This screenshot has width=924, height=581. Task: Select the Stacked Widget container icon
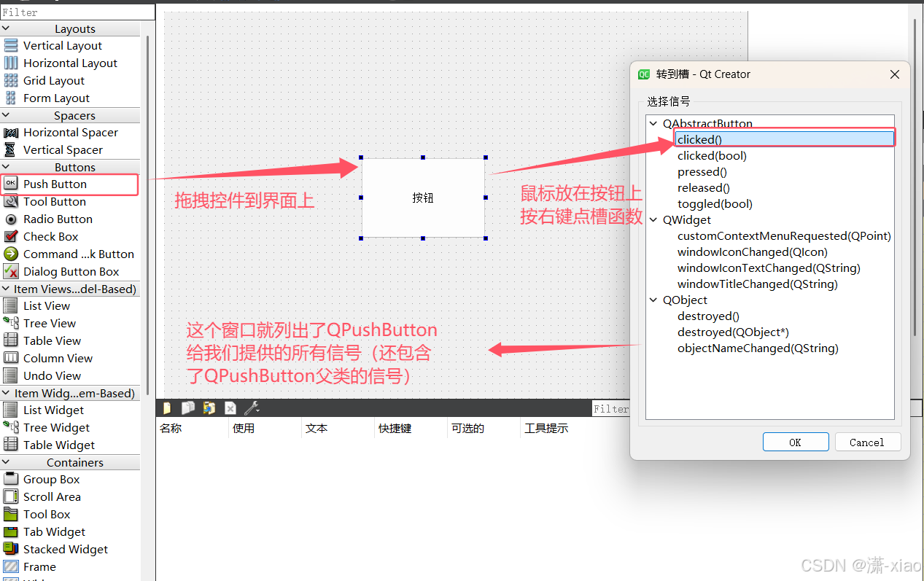pyautogui.click(x=11, y=549)
